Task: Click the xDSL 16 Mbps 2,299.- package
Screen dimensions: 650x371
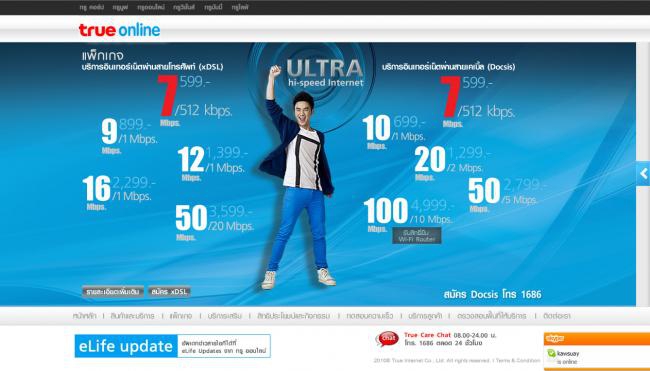Action: [x=119, y=193]
